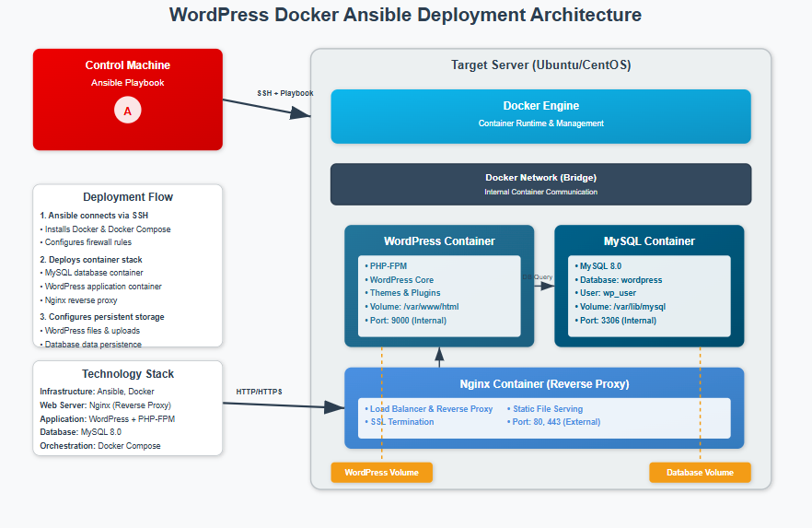Click 'Static File Serving' in Nginx Container

tap(548, 409)
